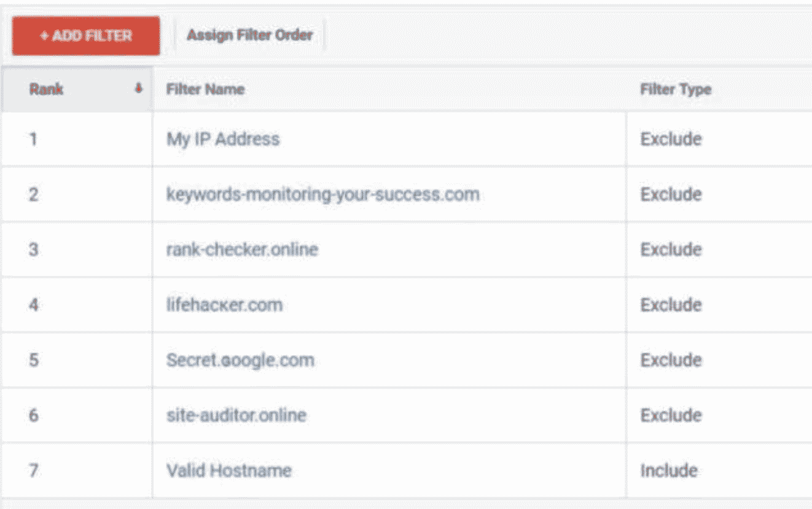Click Include type of Valid Hostname

[x=668, y=471]
